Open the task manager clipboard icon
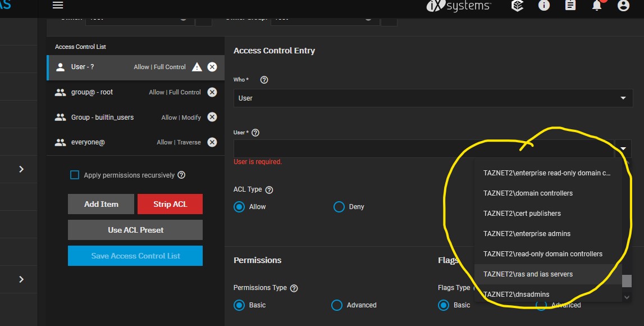 [x=570, y=6]
